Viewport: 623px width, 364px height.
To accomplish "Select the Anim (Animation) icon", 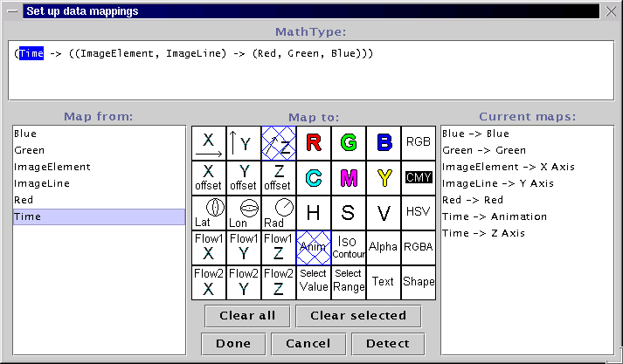I will [x=314, y=248].
